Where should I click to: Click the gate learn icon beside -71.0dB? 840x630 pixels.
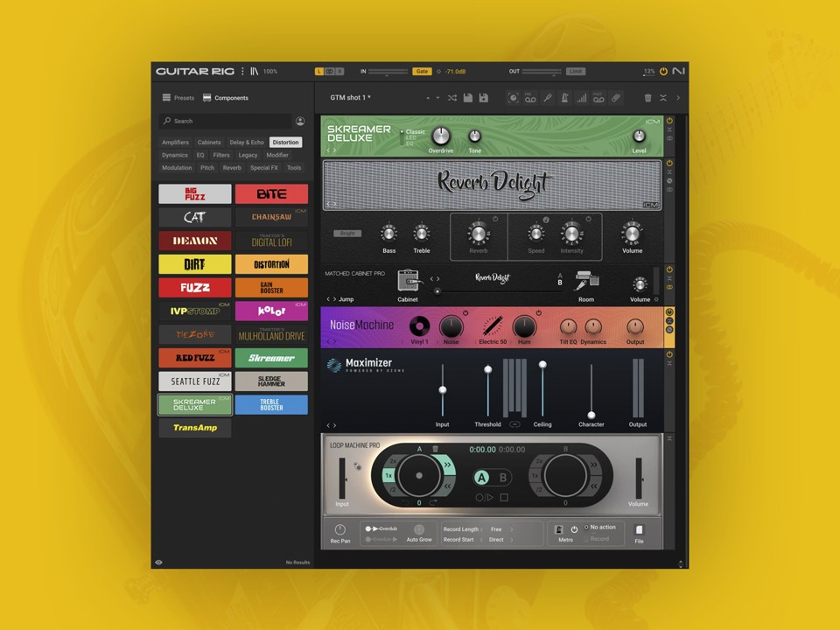click(438, 71)
